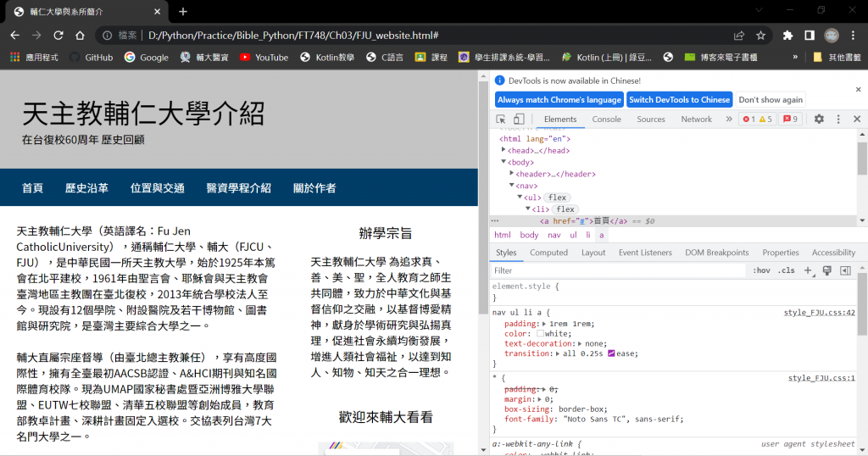The height and width of the screenshot is (456, 868).
Task: Open the white color swatch picker
Action: pyautogui.click(x=540, y=334)
